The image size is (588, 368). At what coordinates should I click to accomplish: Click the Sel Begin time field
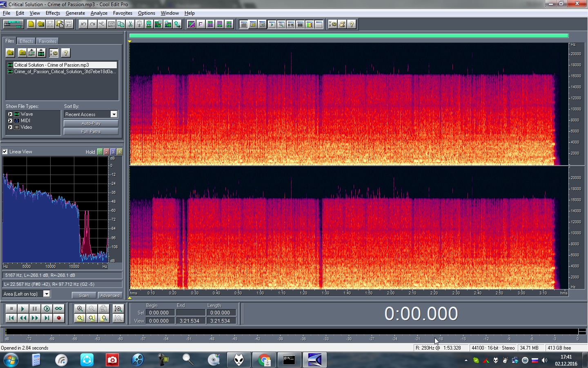tap(160, 313)
